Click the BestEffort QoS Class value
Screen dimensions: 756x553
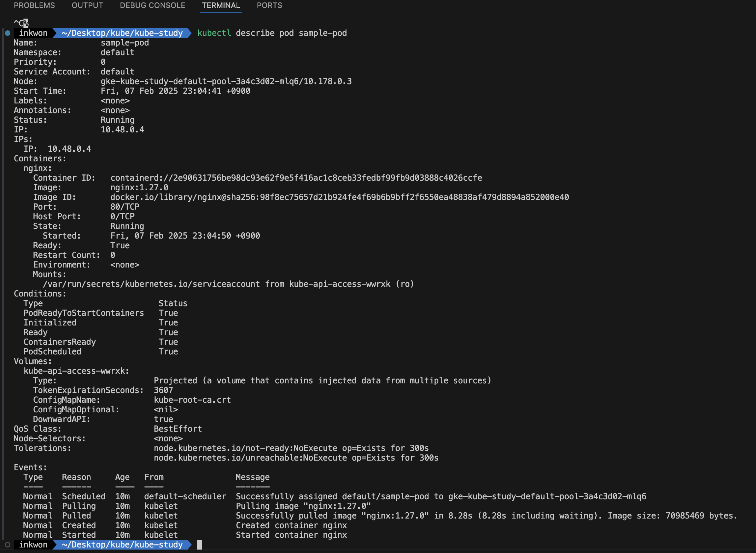coord(178,429)
